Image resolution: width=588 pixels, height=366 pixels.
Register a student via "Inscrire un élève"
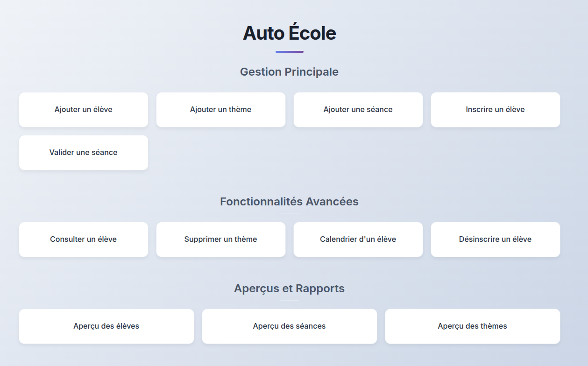click(495, 109)
